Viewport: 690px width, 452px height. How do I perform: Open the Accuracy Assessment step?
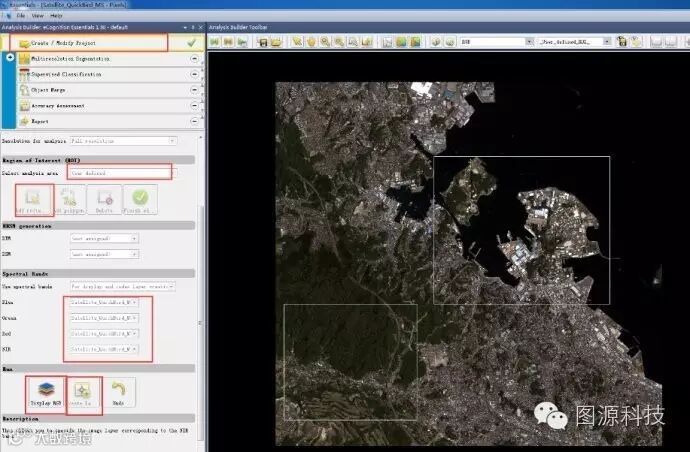pyautogui.click(x=109, y=106)
